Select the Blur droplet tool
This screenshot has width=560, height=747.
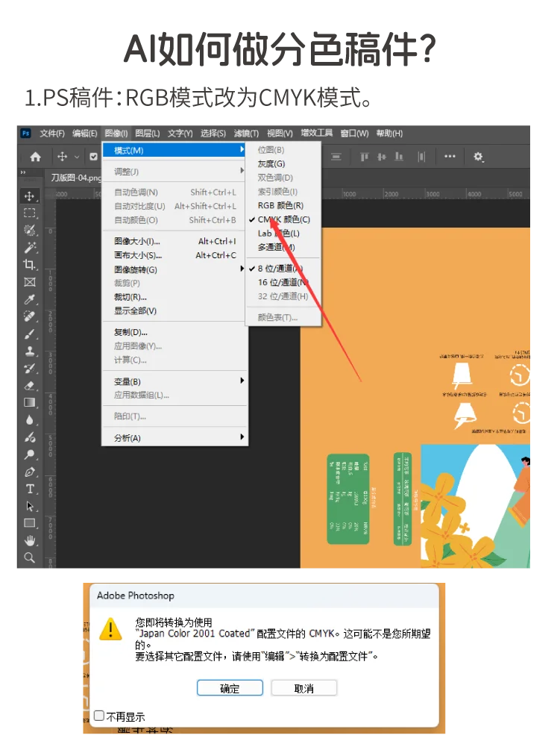click(x=30, y=419)
